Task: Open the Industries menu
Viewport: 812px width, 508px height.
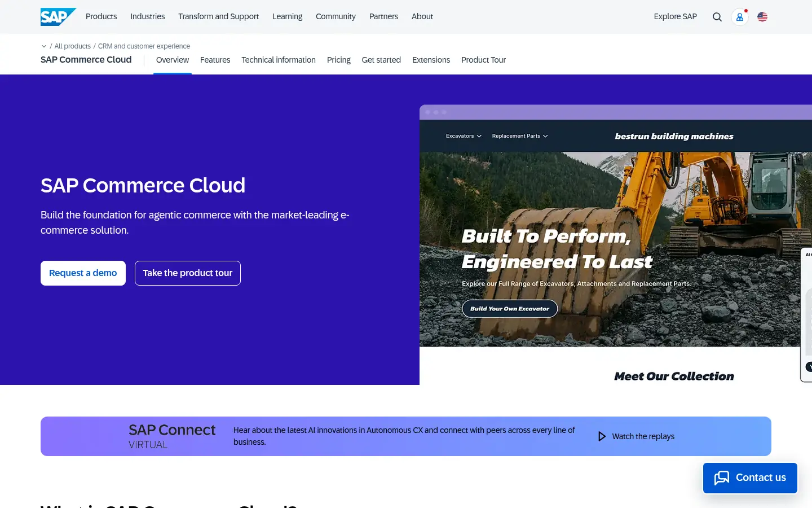Action: [148, 16]
